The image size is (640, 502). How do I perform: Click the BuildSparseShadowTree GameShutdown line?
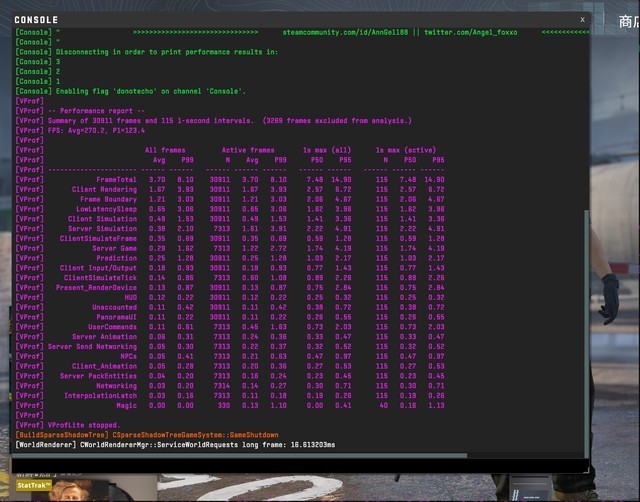(x=147, y=435)
